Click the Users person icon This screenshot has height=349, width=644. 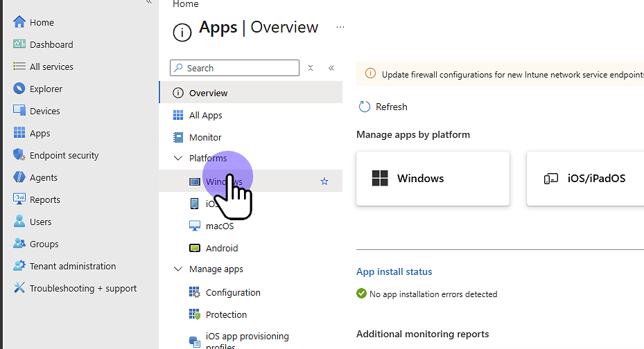tap(19, 221)
